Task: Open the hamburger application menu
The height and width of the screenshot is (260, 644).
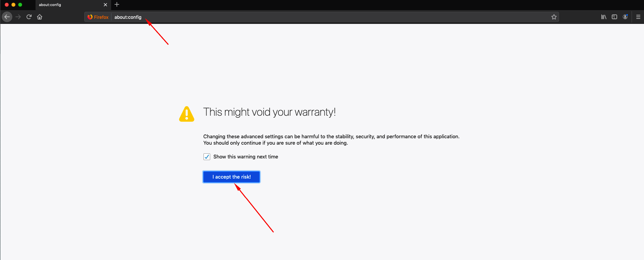Action: [638, 17]
